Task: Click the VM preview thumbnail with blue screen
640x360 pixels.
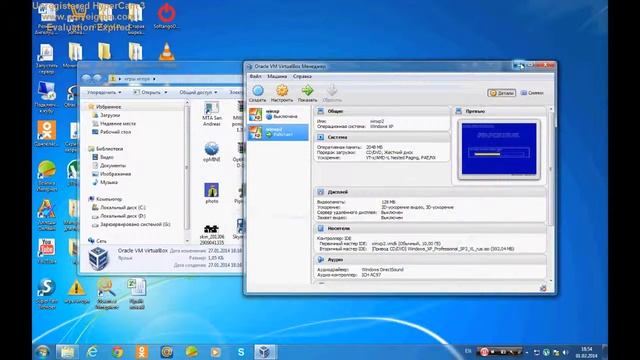Action: (x=499, y=149)
